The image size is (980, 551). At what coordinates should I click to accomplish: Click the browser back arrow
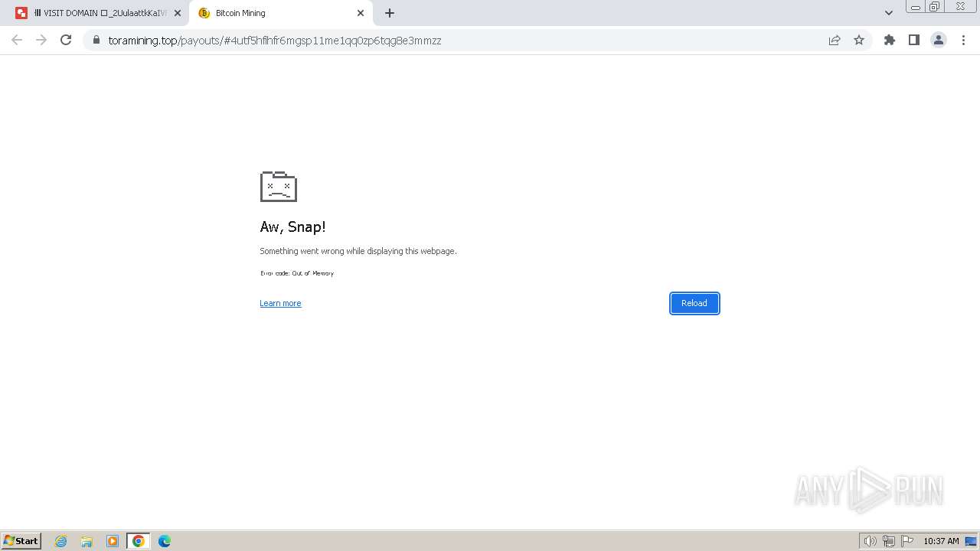(17, 40)
